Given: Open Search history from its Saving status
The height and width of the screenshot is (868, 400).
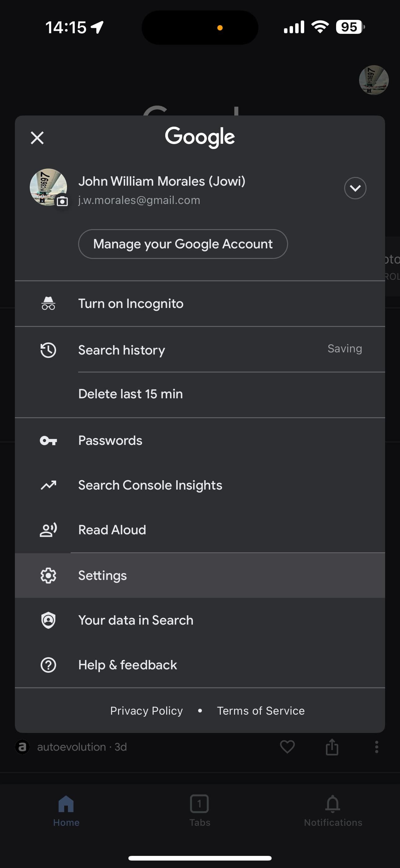Looking at the screenshot, I should (344, 348).
